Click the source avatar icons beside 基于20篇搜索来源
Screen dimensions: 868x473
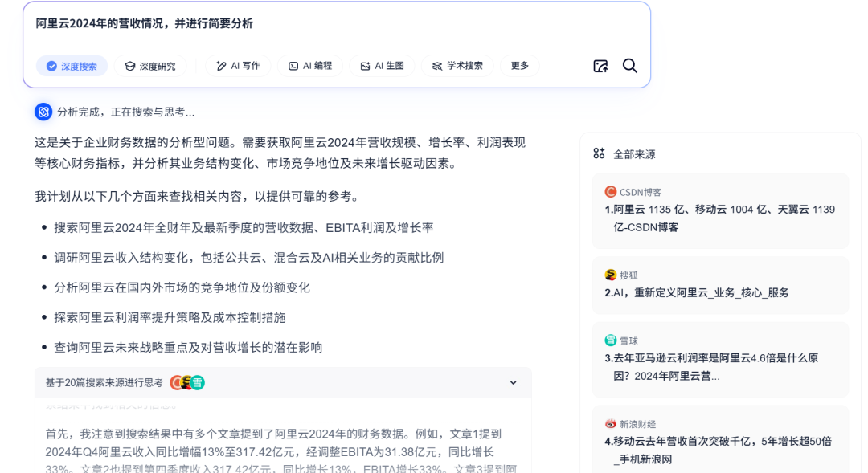coord(187,382)
